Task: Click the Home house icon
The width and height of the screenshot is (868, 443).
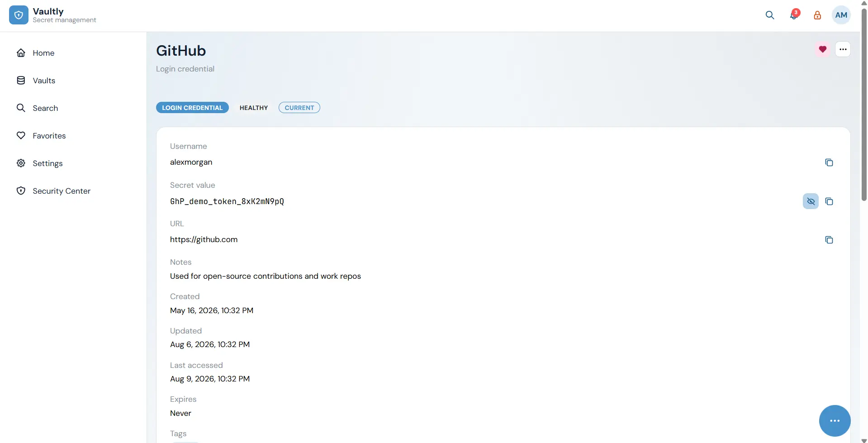Action: 21,53
